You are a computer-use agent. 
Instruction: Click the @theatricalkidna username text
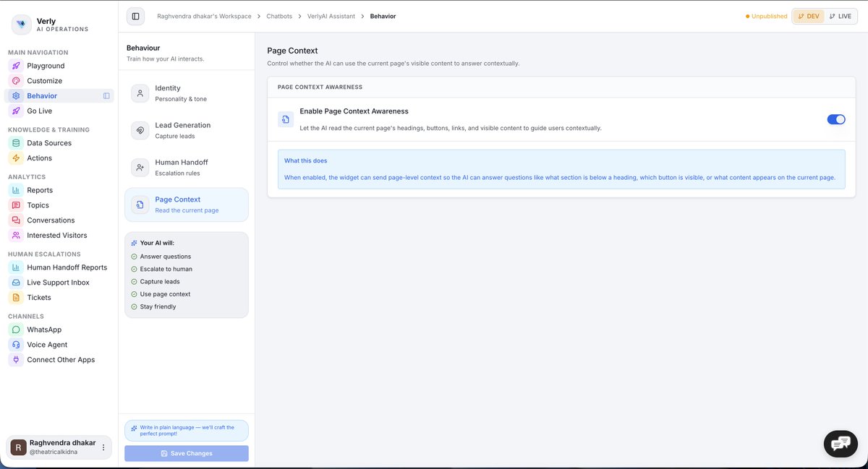[54, 452]
